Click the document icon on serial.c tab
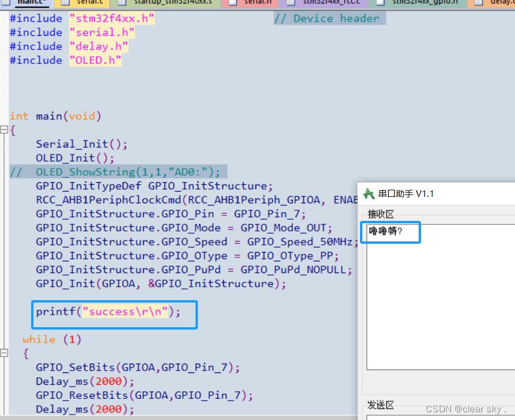Image resolution: width=515 pixels, height=420 pixels. 66,3
